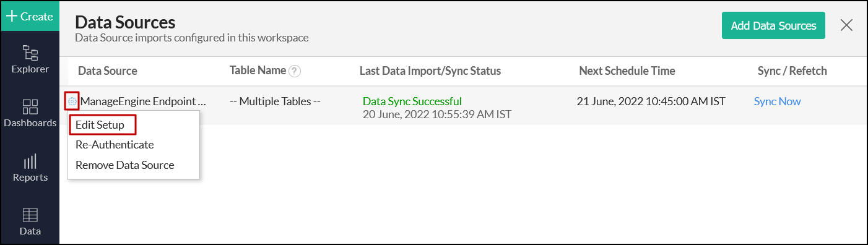Choose Re-Authenticate from the menu
Viewport: 868px width, 245px height.
115,145
